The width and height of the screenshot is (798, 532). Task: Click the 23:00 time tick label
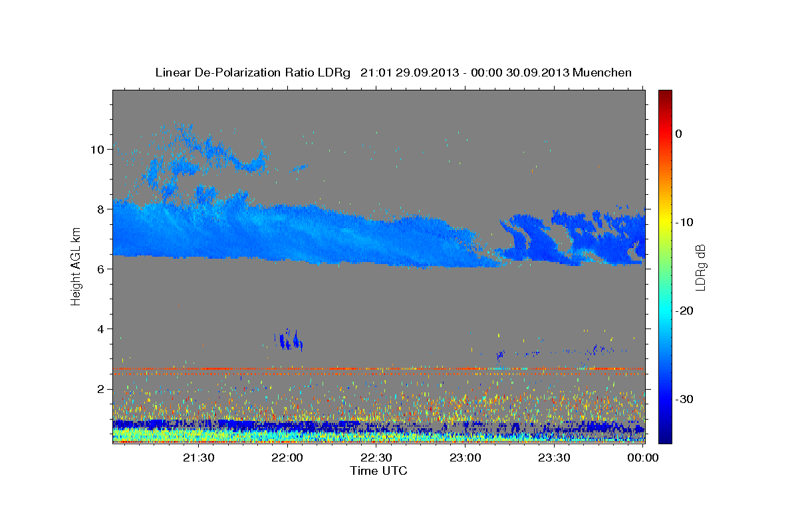[465, 457]
